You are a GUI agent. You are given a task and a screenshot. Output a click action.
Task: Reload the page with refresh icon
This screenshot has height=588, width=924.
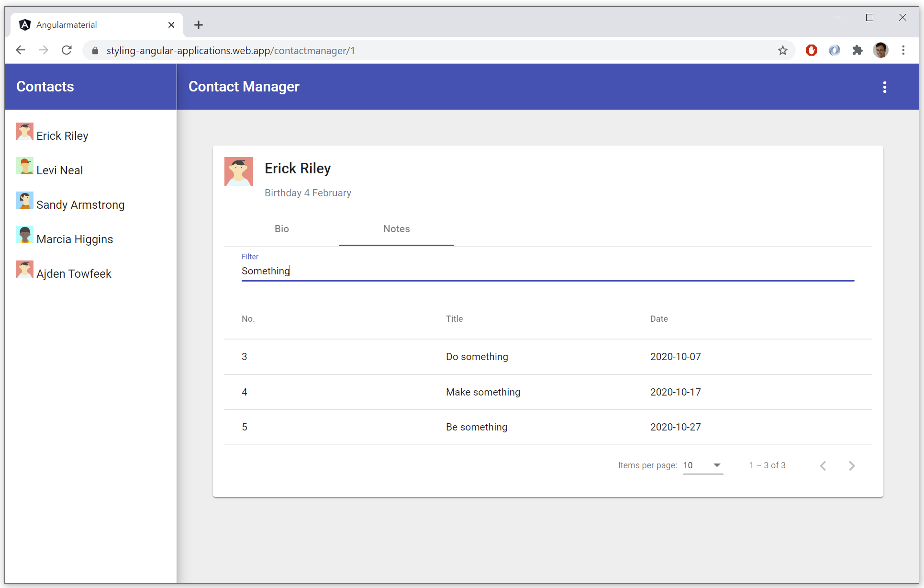point(67,50)
